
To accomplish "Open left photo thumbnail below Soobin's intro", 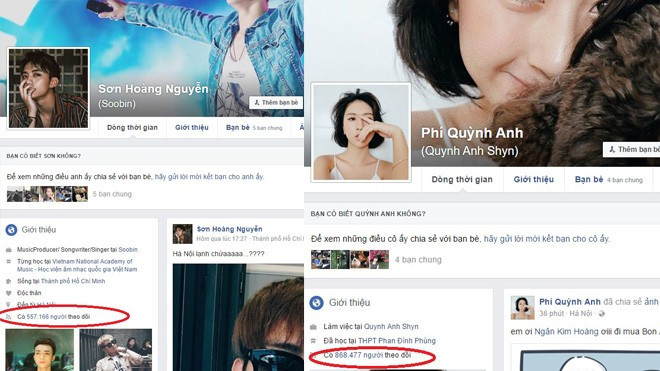I will click(x=39, y=350).
